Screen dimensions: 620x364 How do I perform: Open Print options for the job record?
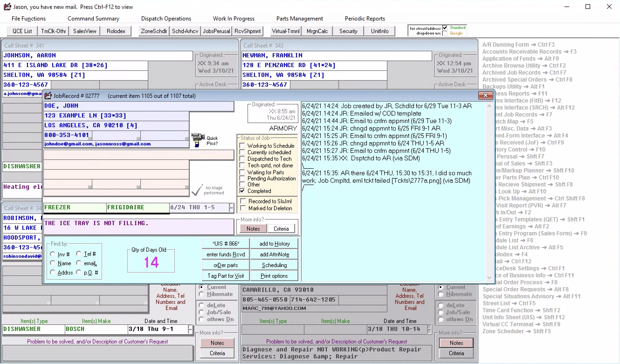tap(274, 276)
